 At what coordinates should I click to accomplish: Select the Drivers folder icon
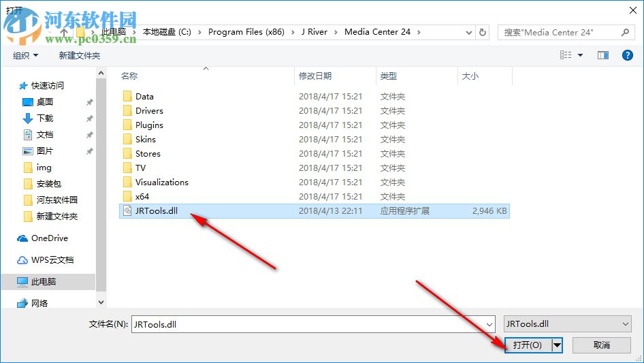tap(128, 110)
